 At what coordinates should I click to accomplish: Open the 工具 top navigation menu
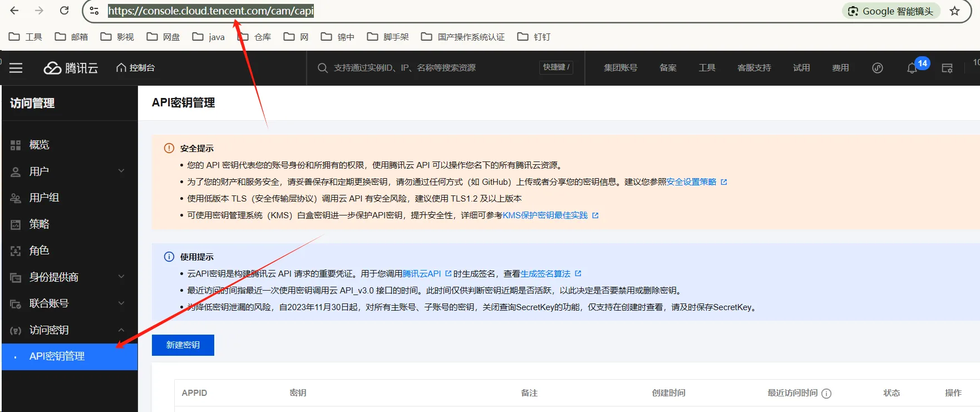707,68
